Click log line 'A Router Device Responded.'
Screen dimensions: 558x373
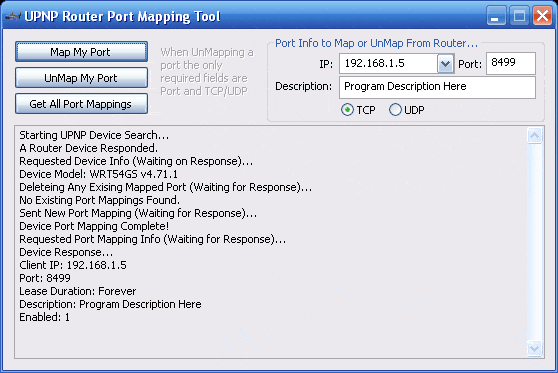click(x=88, y=148)
